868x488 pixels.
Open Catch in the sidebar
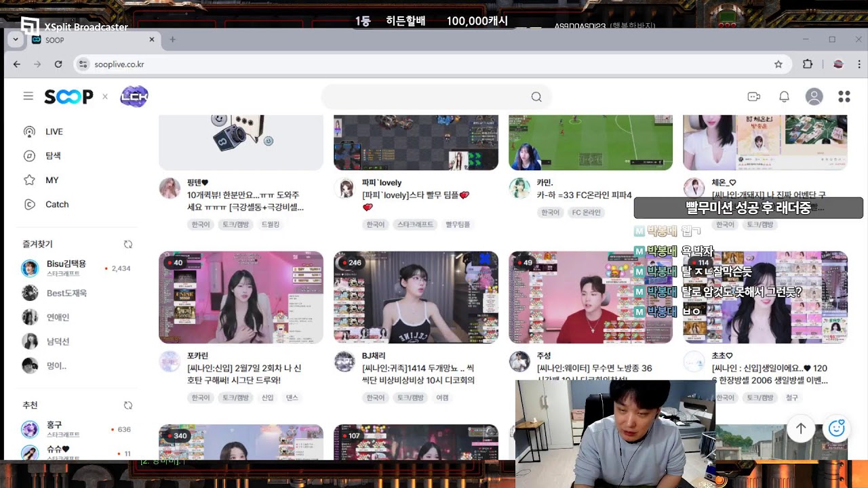pyautogui.click(x=57, y=204)
